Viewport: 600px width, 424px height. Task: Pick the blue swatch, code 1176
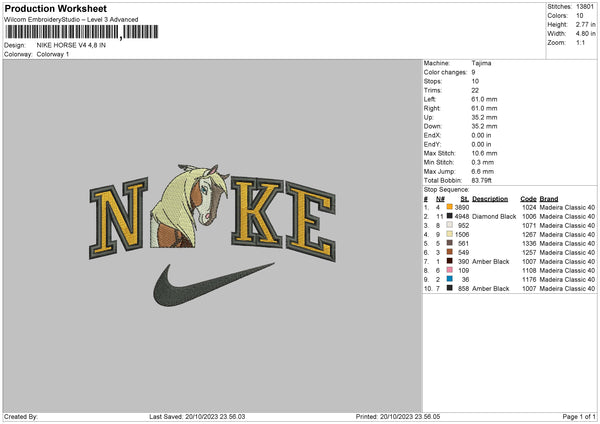click(x=450, y=279)
